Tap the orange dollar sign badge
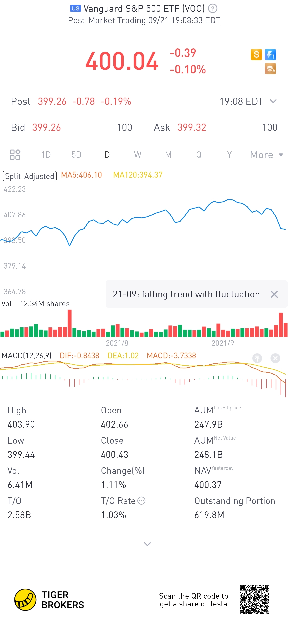The image size is (288, 644). pos(256,54)
